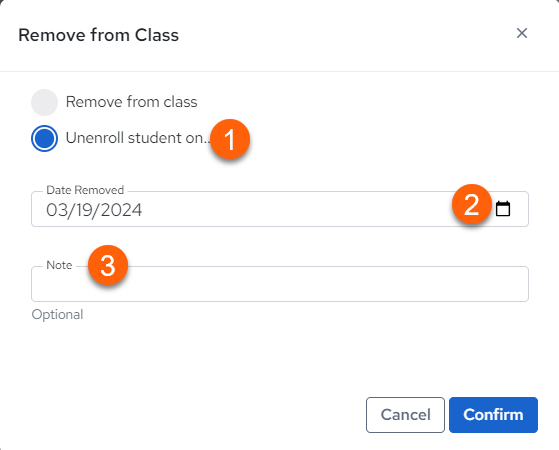This screenshot has width=559, height=450.
Task: Click the Date Removed field label
Action: coord(85,190)
